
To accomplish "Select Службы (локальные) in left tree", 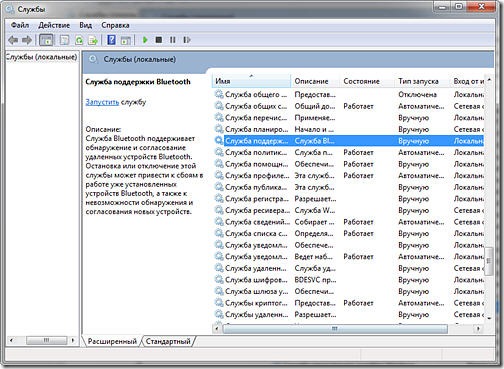I will 42,57.
